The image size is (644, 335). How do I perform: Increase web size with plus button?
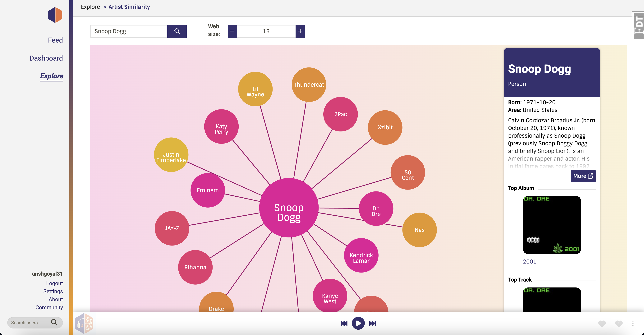point(300,31)
